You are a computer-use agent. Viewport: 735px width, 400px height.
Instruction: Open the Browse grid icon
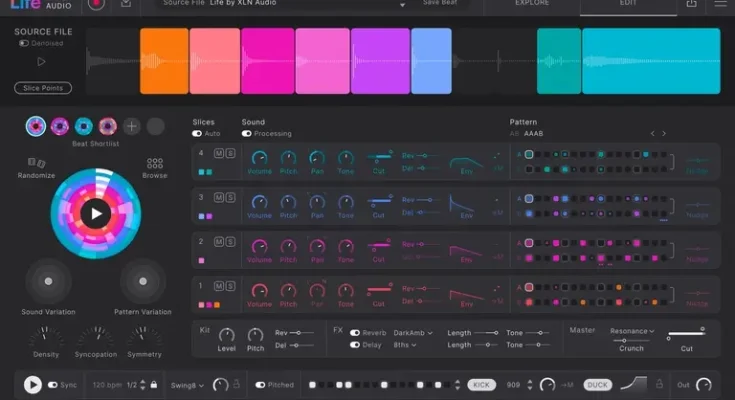point(154,163)
